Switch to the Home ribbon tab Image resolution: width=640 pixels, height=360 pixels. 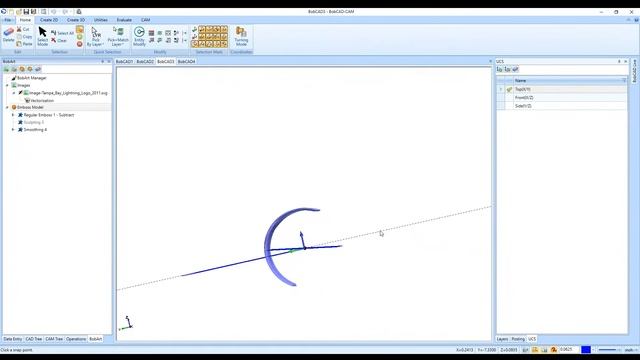(25, 20)
